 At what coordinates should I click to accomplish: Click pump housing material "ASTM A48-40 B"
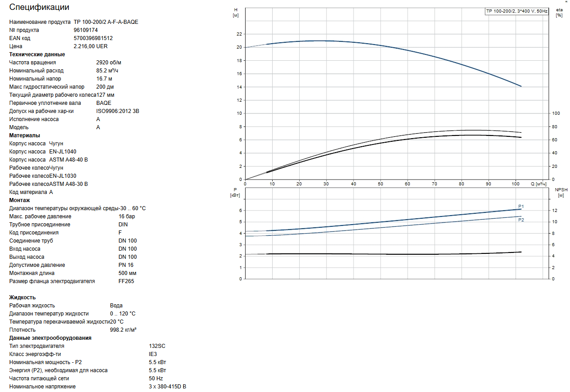[68, 160]
